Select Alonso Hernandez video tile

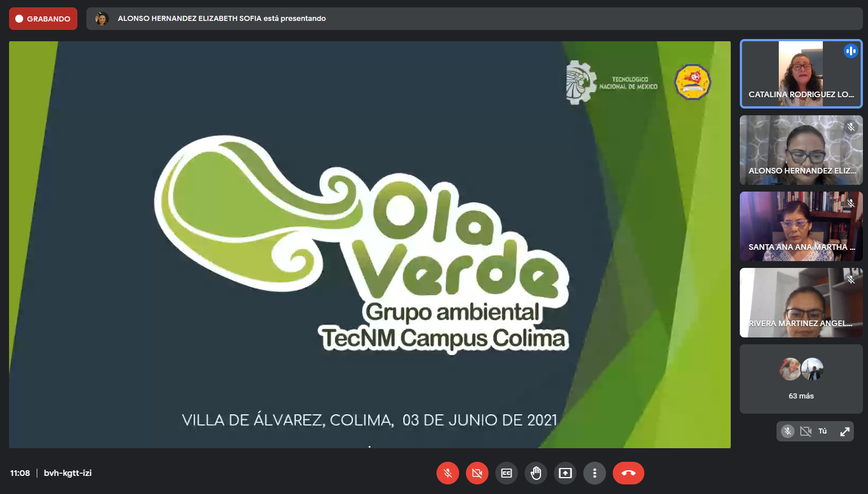[801, 150]
